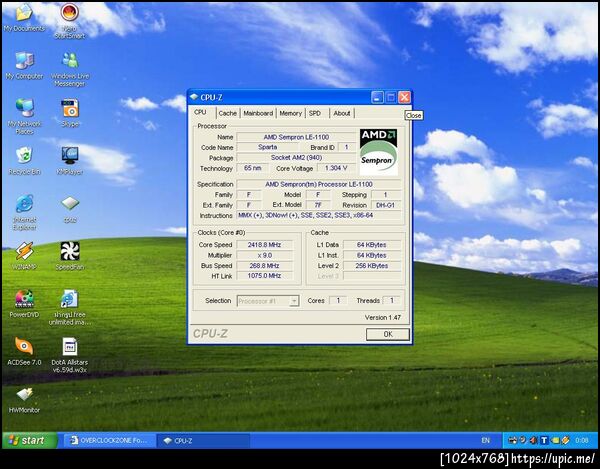Click the code name value Sparta

267,147
